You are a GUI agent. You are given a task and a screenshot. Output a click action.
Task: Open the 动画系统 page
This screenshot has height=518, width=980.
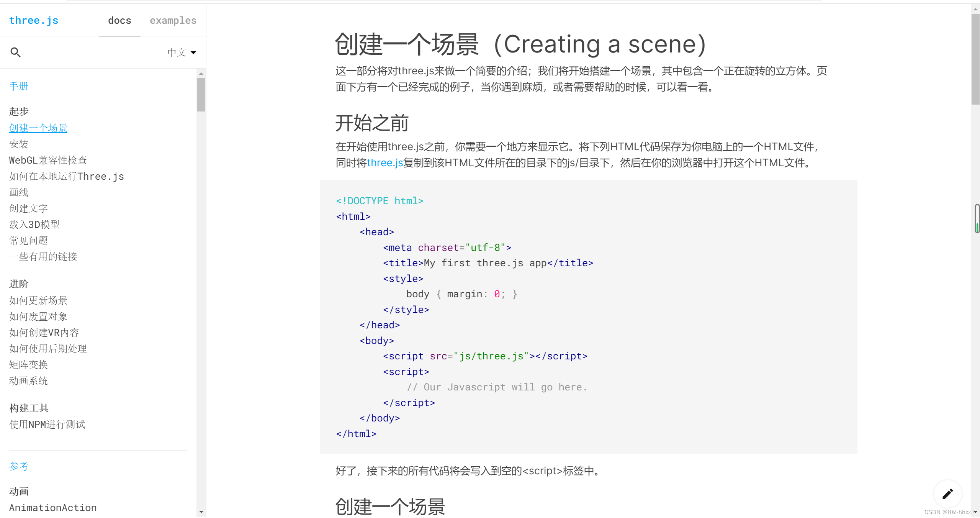(x=28, y=380)
